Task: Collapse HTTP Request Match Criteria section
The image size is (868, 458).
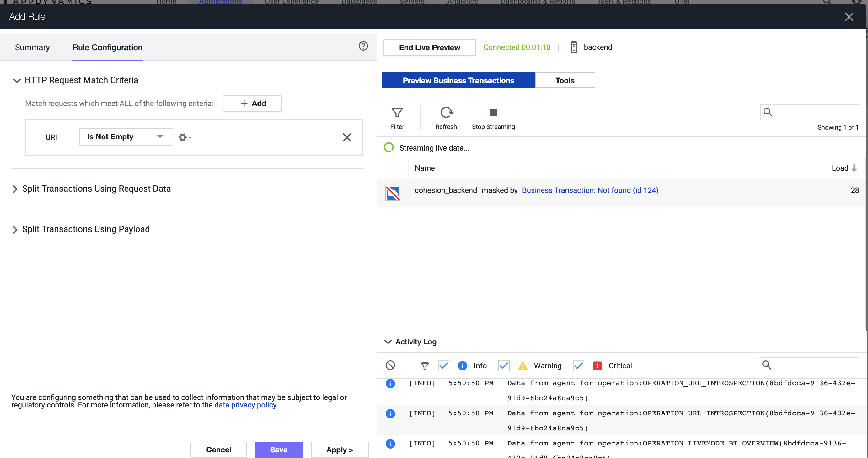Action: tap(15, 80)
